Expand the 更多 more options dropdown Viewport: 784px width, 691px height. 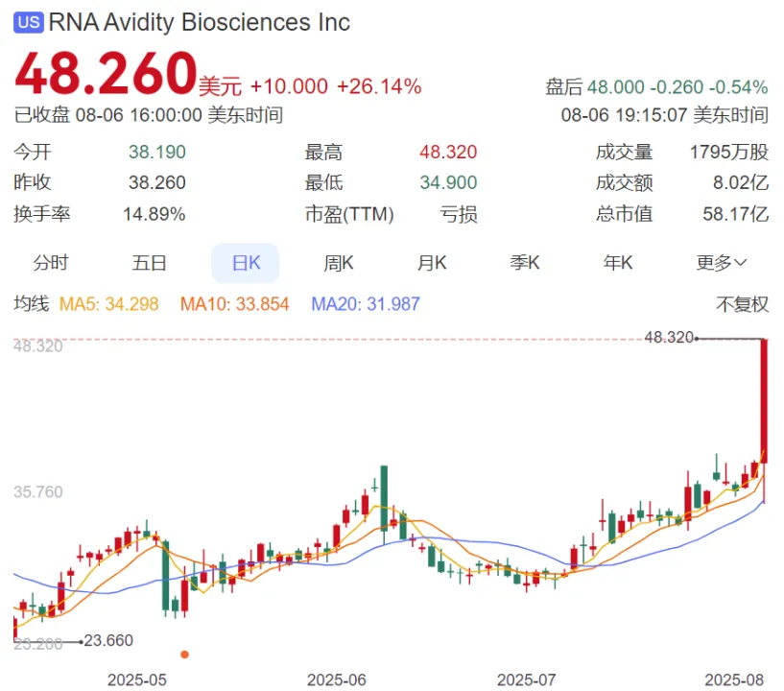(x=722, y=263)
